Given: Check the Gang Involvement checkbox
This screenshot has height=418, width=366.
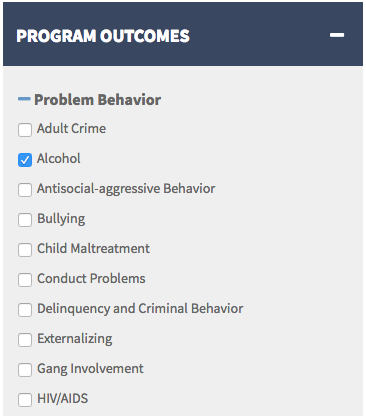Looking at the screenshot, I should 25,370.
